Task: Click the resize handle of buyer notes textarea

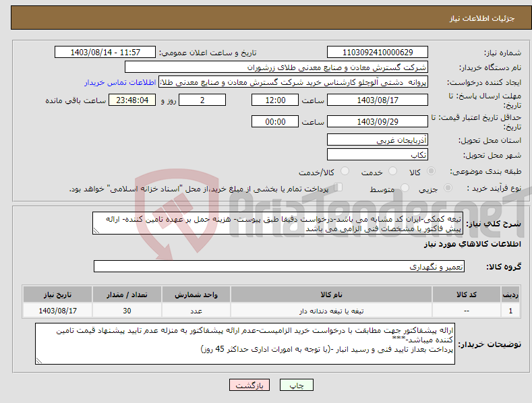Action: click(x=39, y=361)
